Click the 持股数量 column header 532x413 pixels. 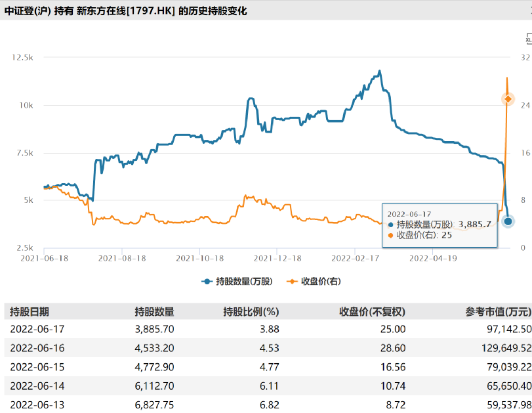click(154, 311)
